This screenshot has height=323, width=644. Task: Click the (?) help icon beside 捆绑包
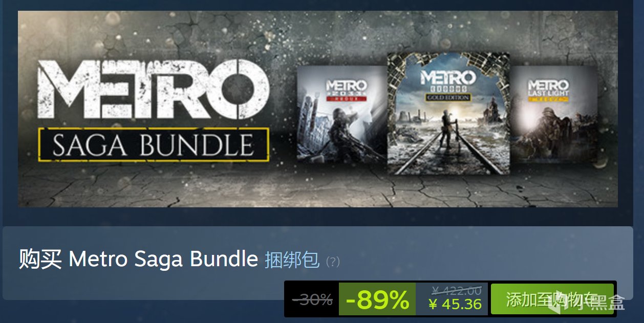333,262
